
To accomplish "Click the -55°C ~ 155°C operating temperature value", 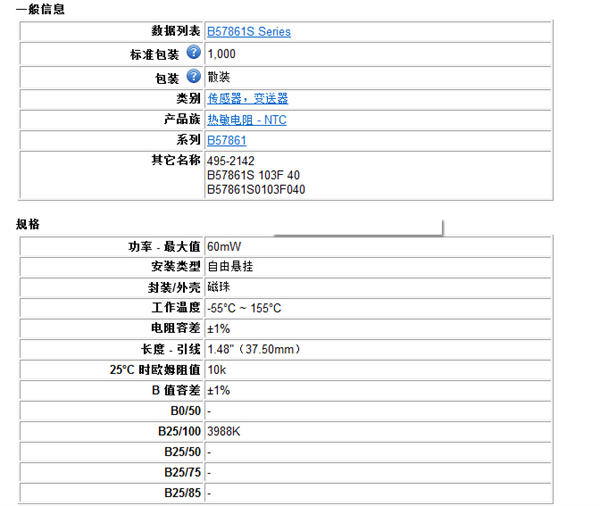I will [x=244, y=308].
